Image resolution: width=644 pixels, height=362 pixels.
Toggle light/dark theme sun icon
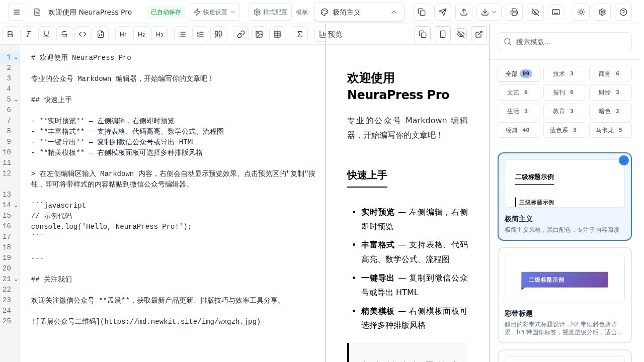pos(581,12)
